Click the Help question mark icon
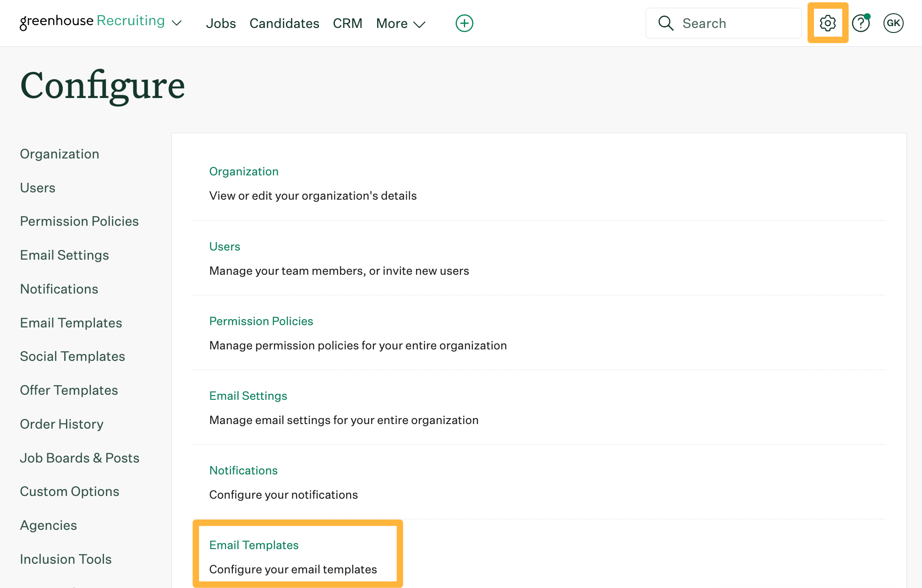 [x=861, y=23]
